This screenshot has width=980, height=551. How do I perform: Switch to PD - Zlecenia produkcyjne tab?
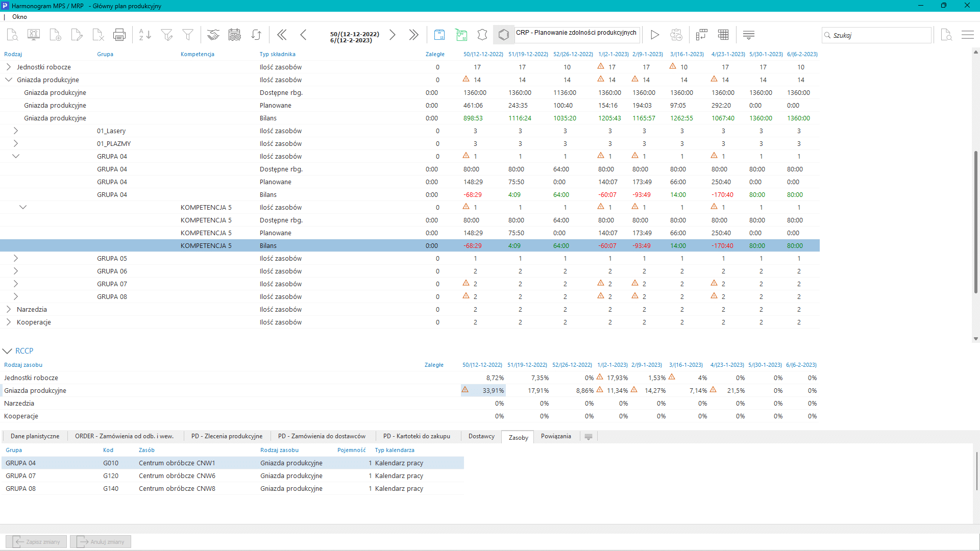[227, 436]
